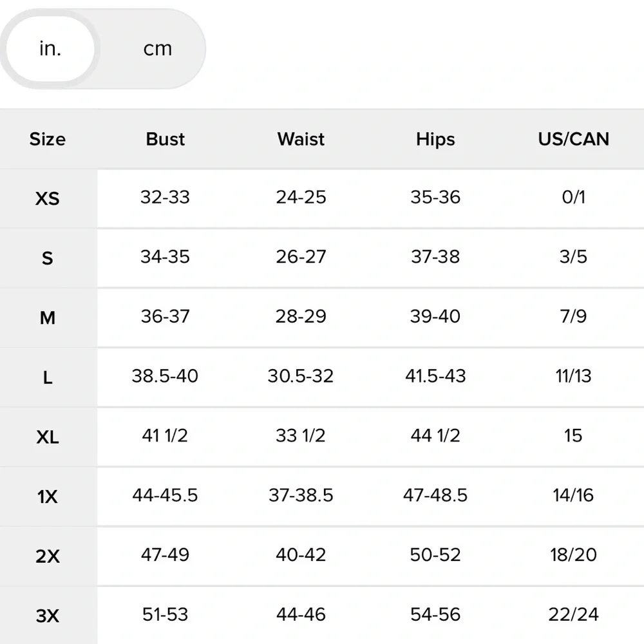
Task: Select the 2X size row label
Action: click(48, 556)
